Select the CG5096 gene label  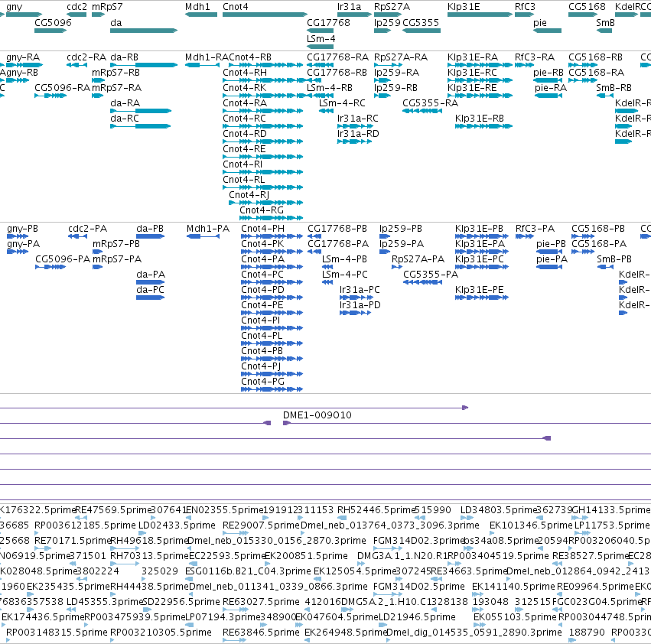(53, 22)
